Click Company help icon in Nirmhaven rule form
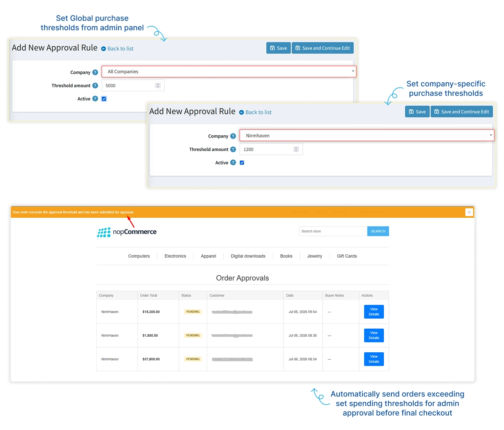 tap(233, 136)
